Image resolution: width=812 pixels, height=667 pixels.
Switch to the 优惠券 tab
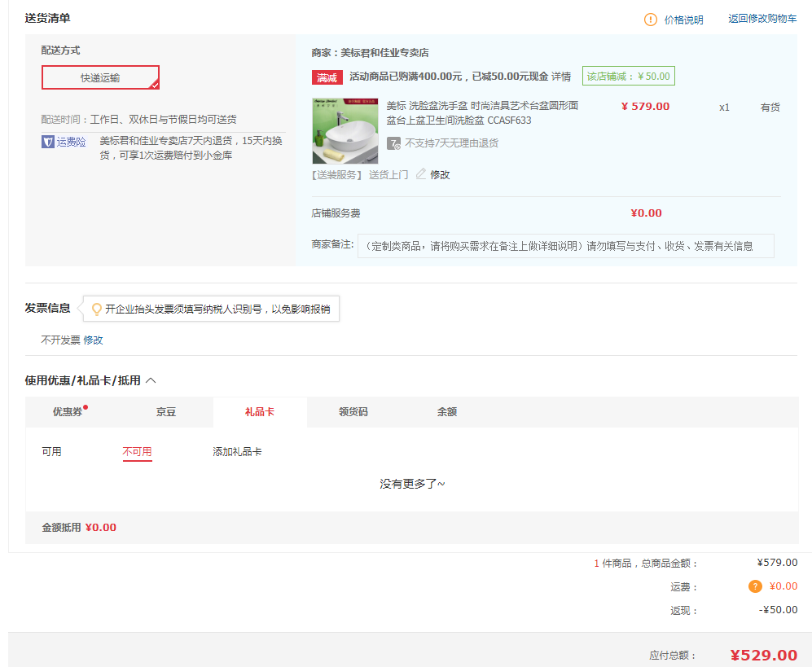click(68, 412)
